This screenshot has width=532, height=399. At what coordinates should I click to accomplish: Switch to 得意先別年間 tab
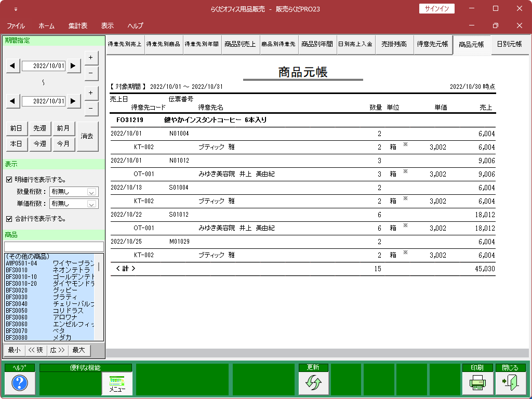point(202,44)
